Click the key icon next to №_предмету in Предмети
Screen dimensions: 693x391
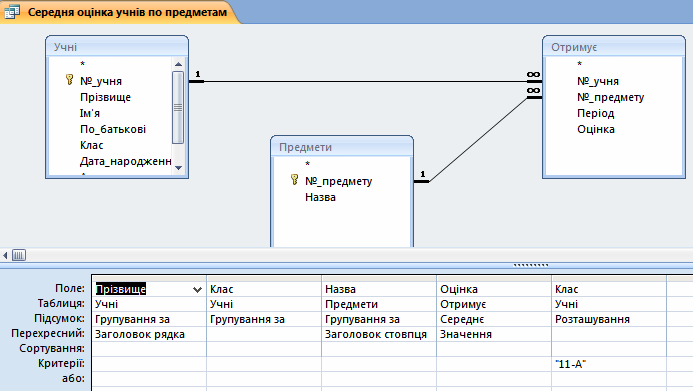294,179
